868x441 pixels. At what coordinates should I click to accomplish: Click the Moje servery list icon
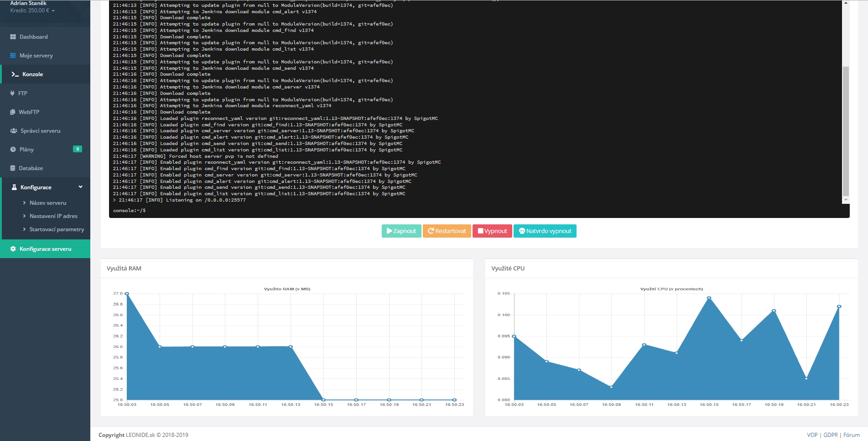13,56
